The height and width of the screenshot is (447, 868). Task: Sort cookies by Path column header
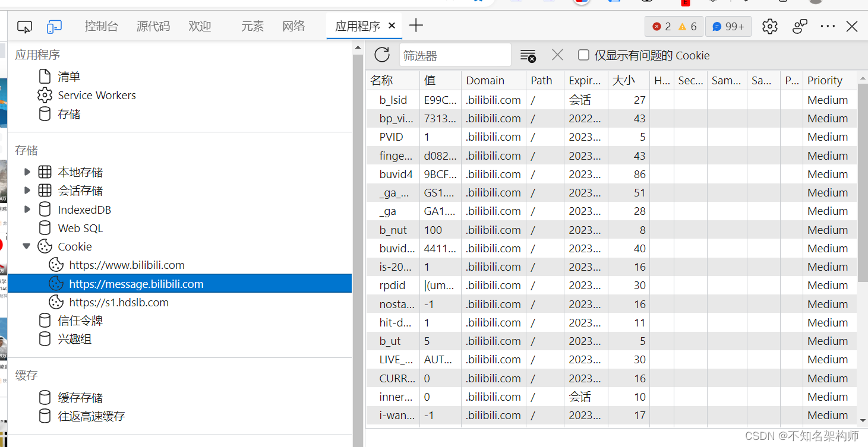point(545,80)
